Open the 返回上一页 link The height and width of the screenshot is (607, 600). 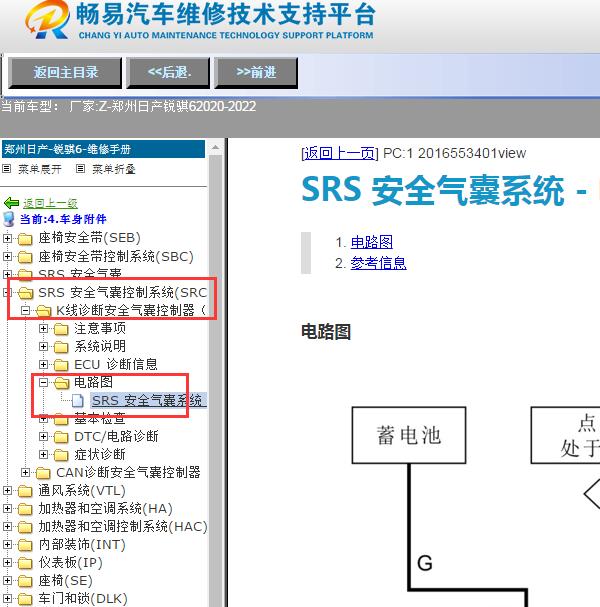click(339, 153)
